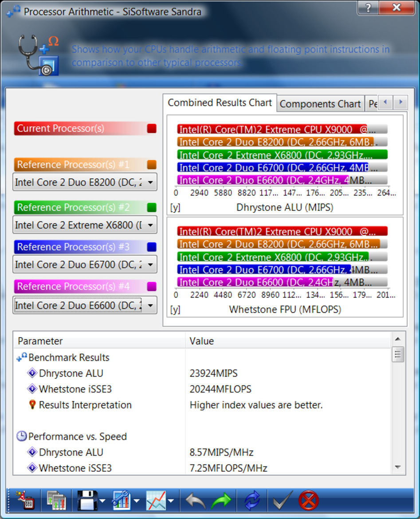Select the save results floppy disk icon
The height and width of the screenshot is (519, 420).
coord(86,500)
